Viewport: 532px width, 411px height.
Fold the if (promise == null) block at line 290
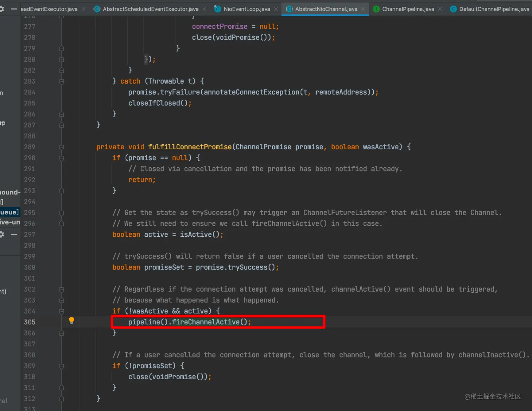(62, 158)
